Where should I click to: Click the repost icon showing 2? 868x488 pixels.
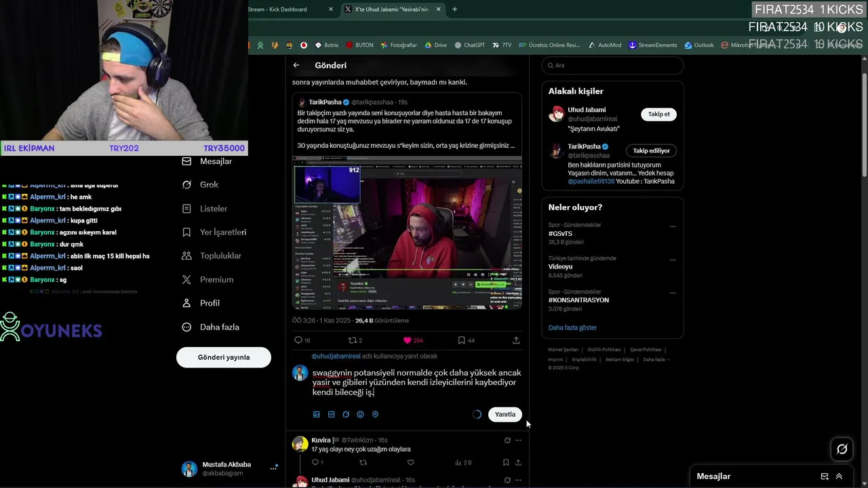(352, 340)
